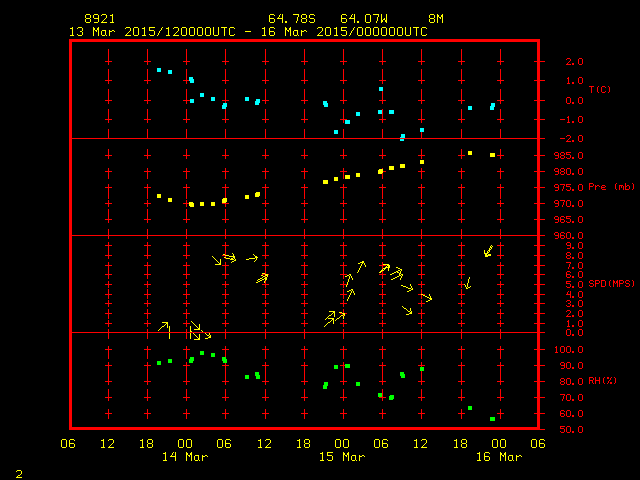Click the 100.0 humidity scale value
This screenshot has height=480, width=640.
556,350
